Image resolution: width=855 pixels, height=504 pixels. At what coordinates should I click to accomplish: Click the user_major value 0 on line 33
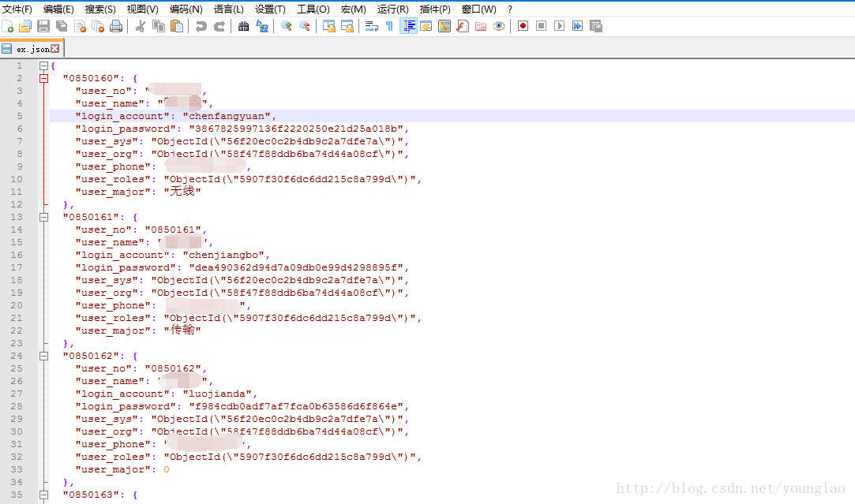[x=167, y=469]
